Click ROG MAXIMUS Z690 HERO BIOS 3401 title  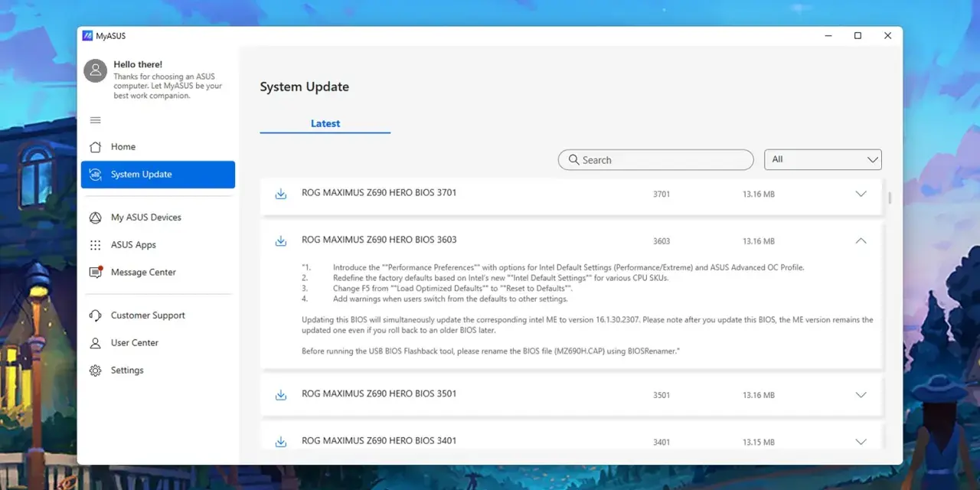click(x=379, y=440)
